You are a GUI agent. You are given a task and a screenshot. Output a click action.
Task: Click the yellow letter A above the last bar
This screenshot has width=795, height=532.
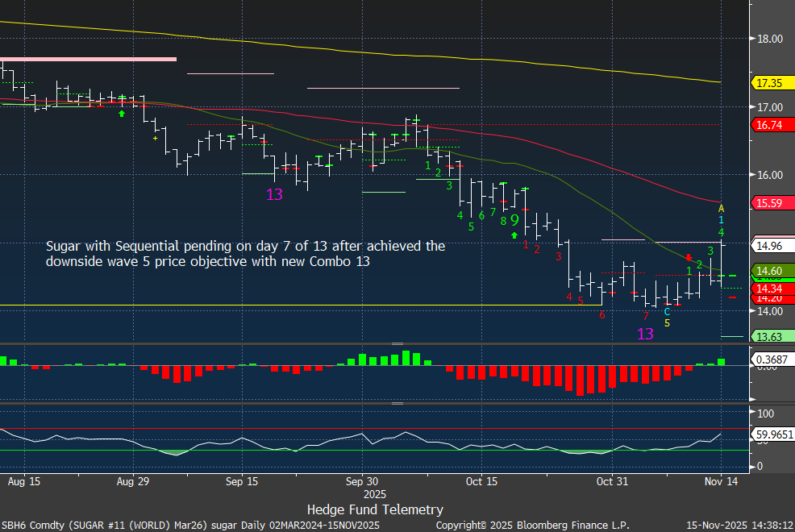click(721, 208)
